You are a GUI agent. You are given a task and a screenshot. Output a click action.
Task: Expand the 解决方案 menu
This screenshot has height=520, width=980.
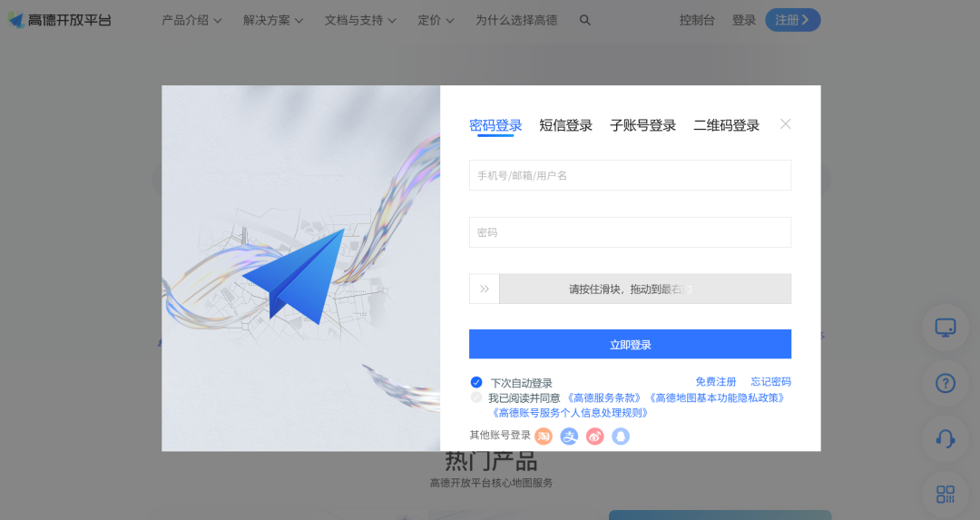273,20
